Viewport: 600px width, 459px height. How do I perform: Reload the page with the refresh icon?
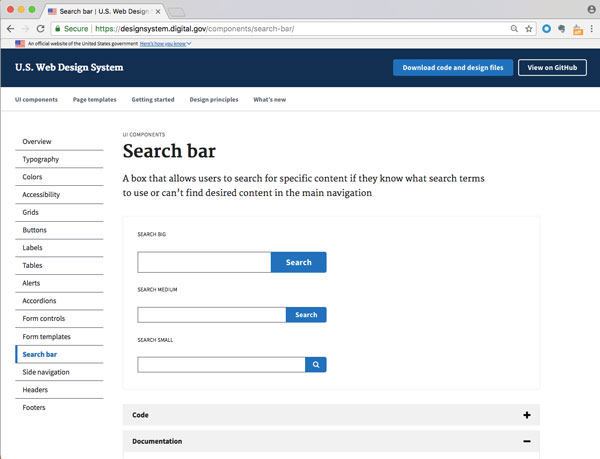point(41,29)
